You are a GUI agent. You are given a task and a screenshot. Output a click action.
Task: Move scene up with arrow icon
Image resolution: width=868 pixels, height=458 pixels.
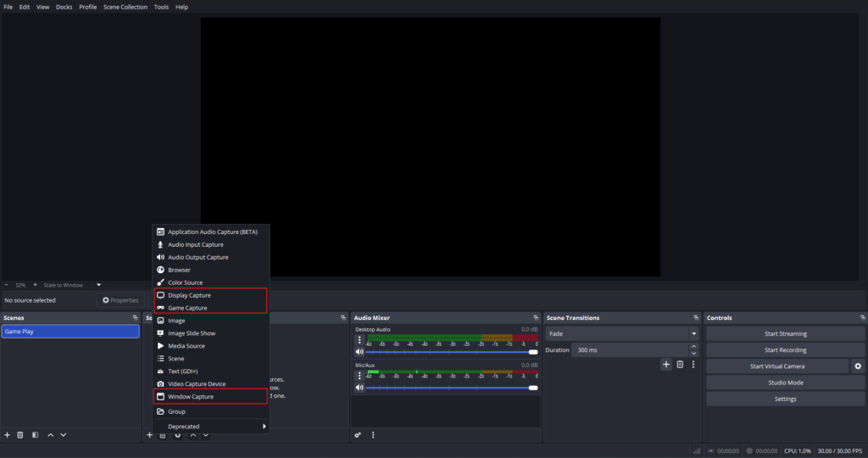50,435
